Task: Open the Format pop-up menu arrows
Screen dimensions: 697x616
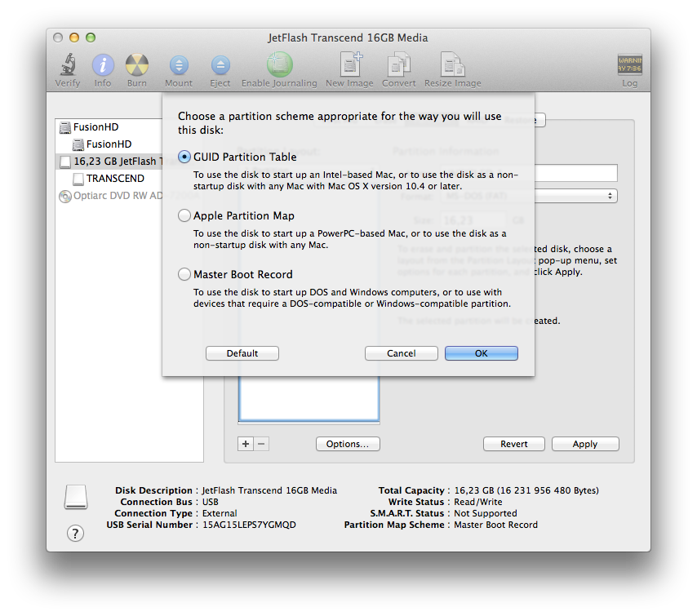Action: click(610, 196)
